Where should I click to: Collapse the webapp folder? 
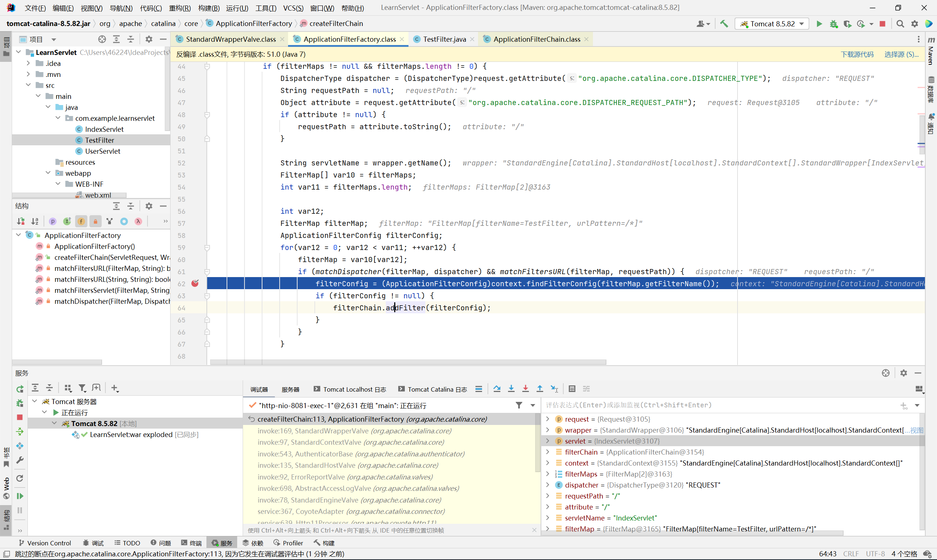[x=48, y=173]
